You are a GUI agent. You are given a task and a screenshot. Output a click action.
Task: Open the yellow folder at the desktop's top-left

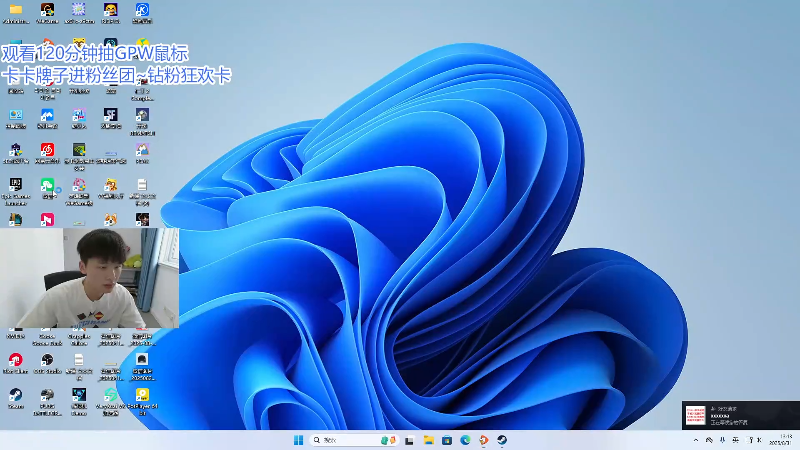pos(16,10)
